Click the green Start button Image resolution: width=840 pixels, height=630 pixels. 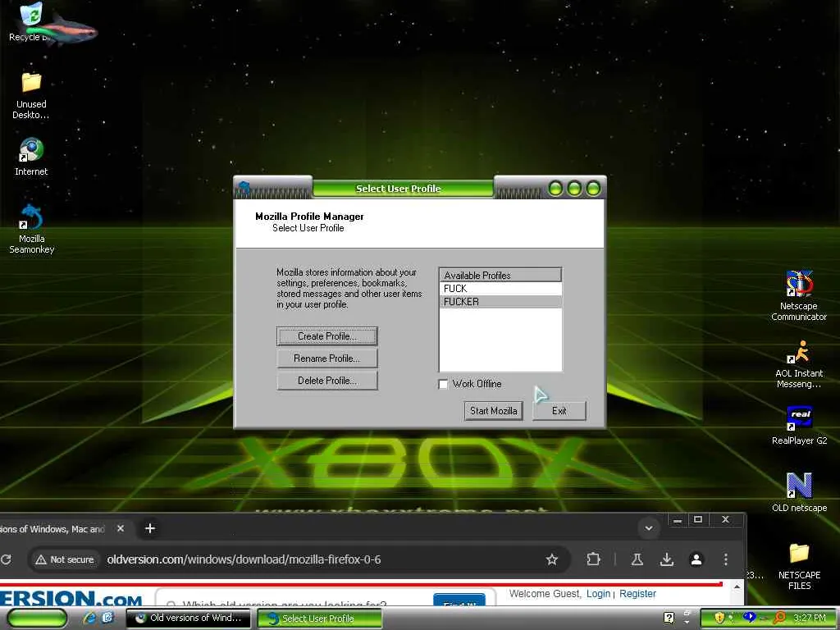pos(38,618)
